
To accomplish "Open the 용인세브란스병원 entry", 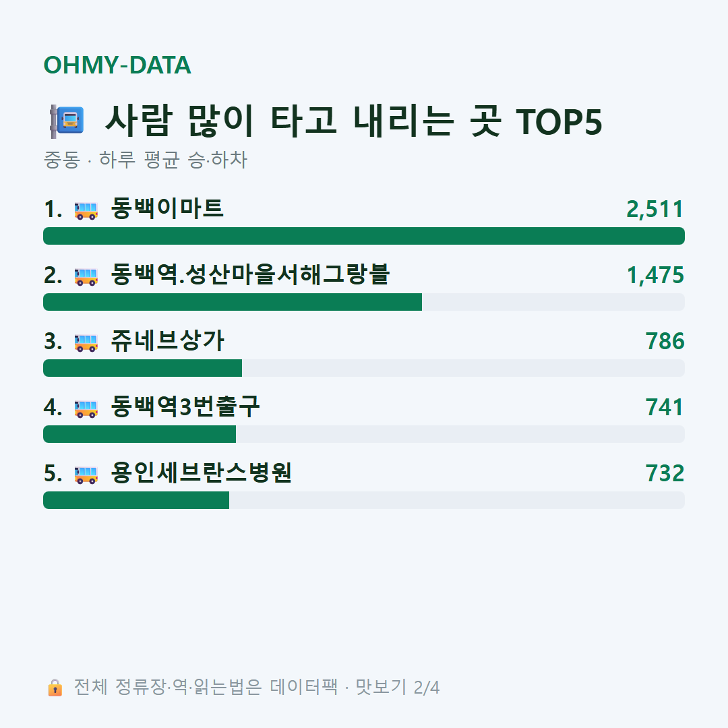I will pos(201,473).
